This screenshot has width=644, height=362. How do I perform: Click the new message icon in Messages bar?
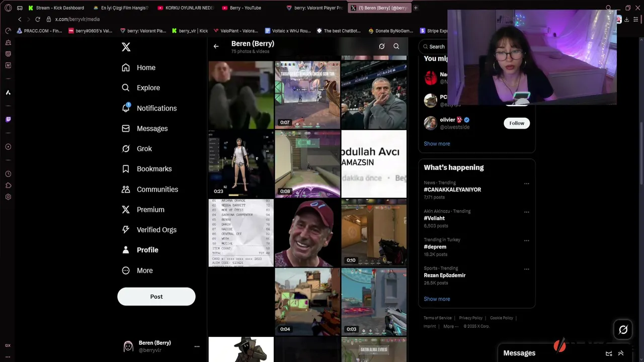(x=609, y=353)
